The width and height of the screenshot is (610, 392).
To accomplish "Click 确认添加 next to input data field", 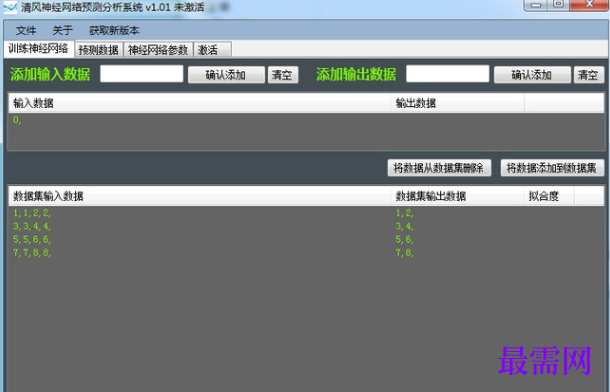I will click(226, 75).
